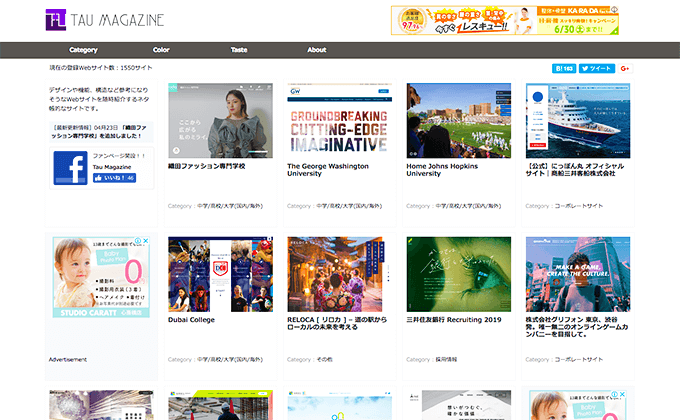Open the Johns Hopkins University stadium thumbnail
This screenshot has width=680, height=420.
[459, 121]
